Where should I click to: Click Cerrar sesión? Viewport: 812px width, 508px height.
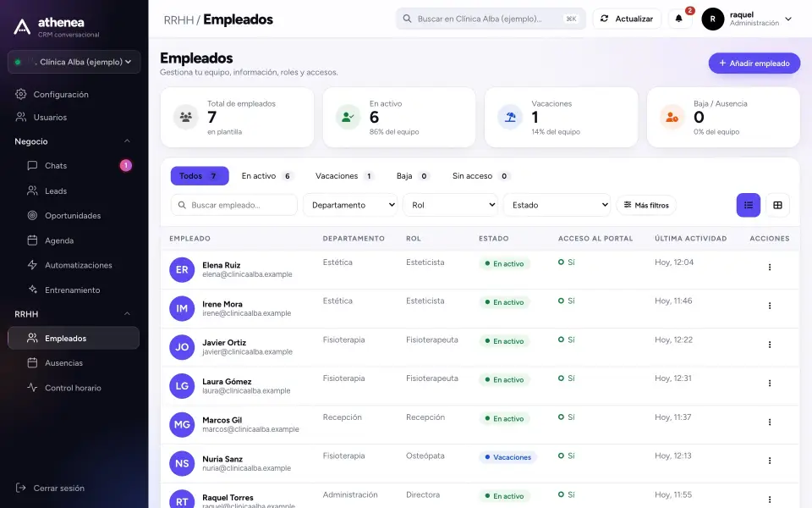(x=50, y=488)
